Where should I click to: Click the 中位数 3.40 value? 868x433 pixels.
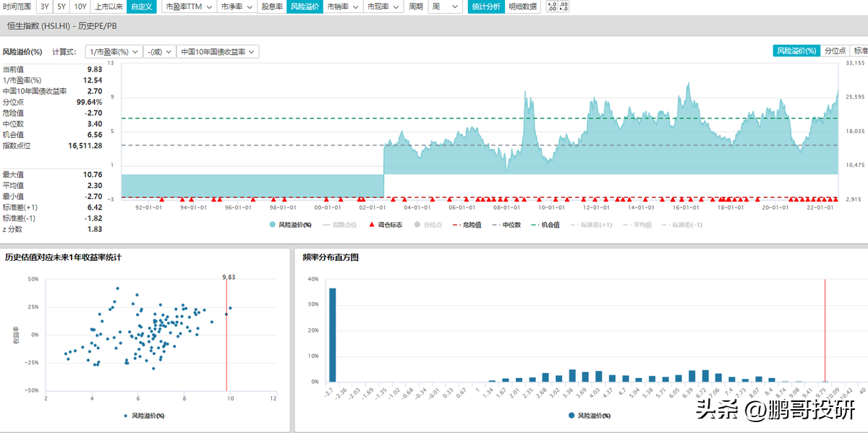[x=95, y=124]
